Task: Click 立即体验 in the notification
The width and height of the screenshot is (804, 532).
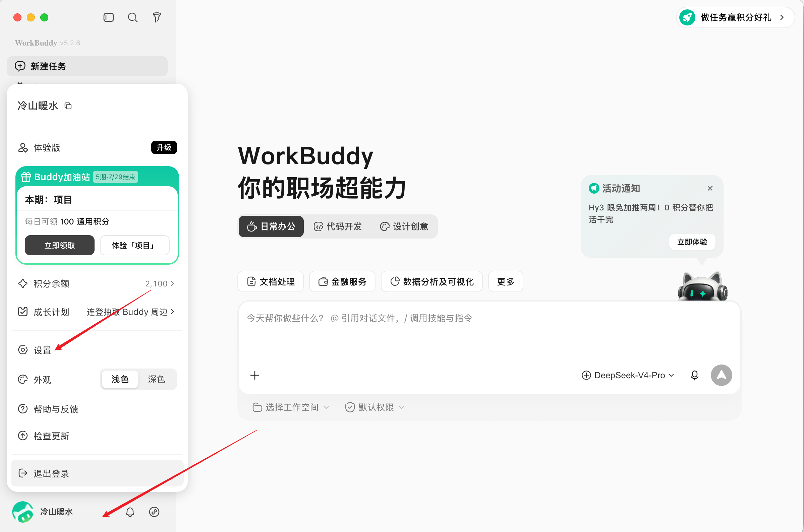Action: pos(692,242)
